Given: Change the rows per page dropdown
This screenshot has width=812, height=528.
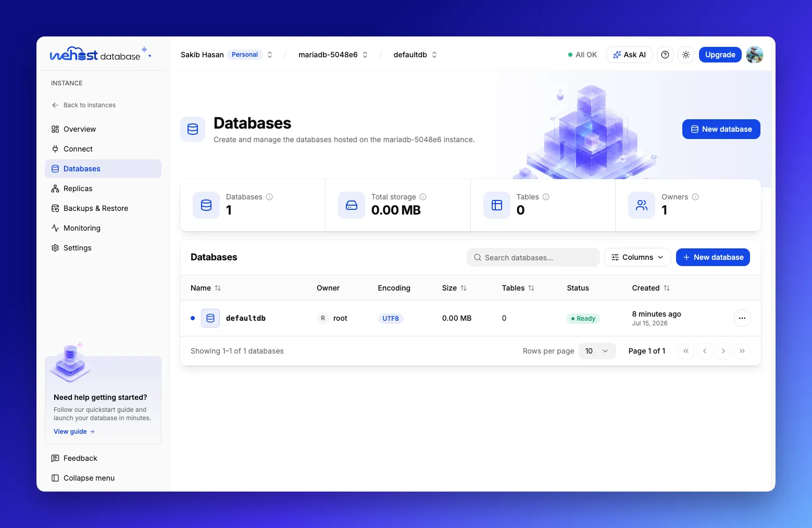Looking at the screenshot, I should pyautogui.click(x=597, y=351).
